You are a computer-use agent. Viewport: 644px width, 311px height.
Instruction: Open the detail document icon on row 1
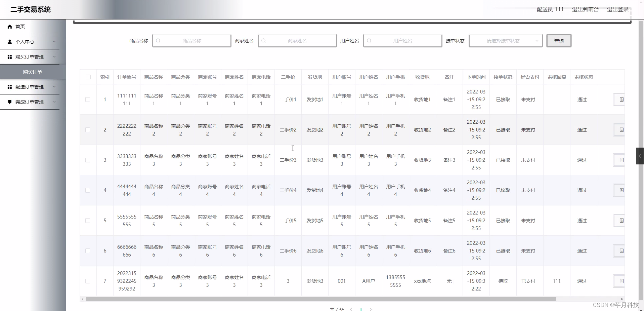pos(621,99)
